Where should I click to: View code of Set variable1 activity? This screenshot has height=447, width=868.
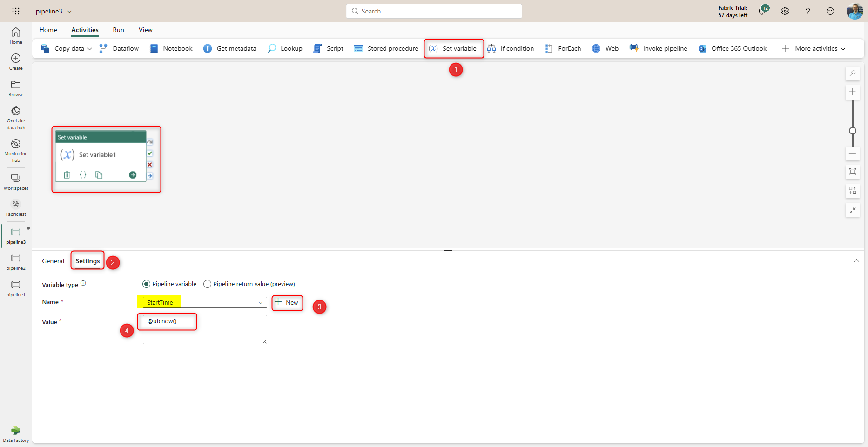(x=83, y=175)
